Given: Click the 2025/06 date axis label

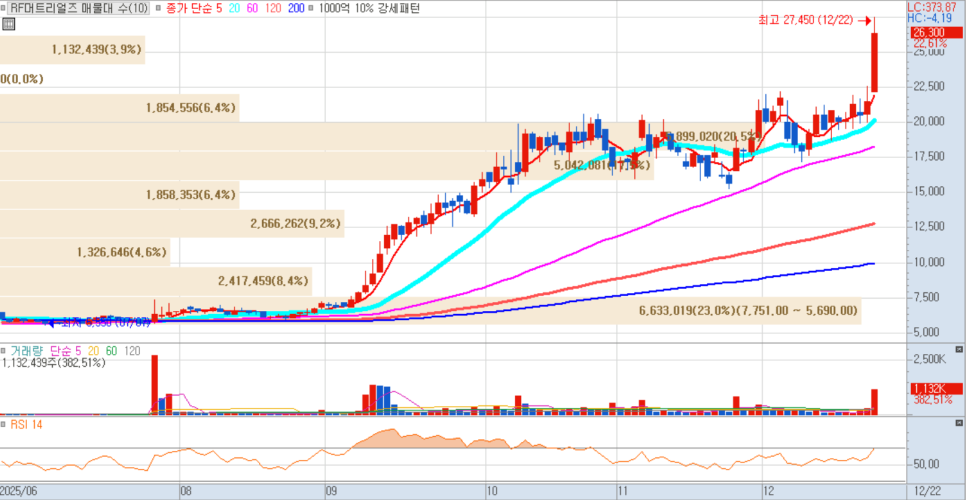Looking at the screenshot, I should [18, 491].
